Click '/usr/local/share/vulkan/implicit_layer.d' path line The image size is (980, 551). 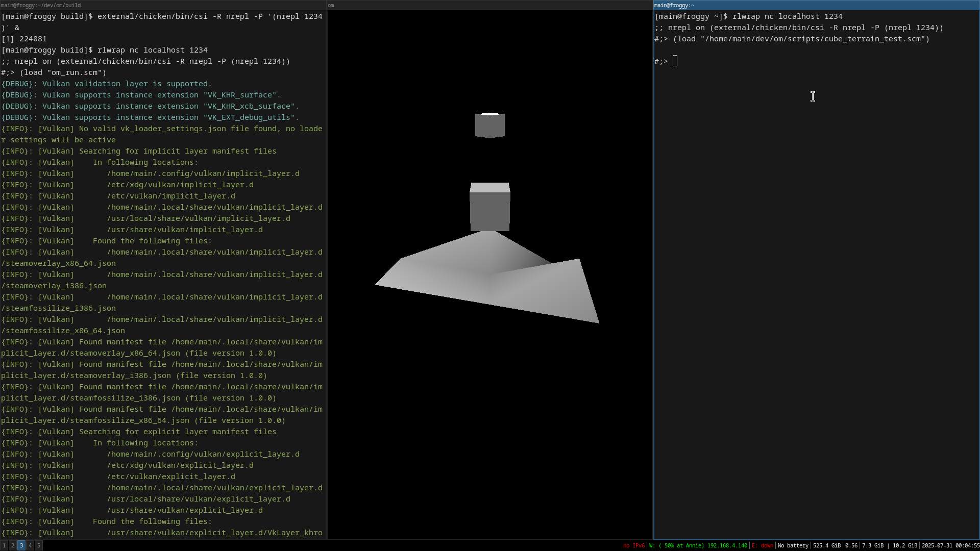145,218
